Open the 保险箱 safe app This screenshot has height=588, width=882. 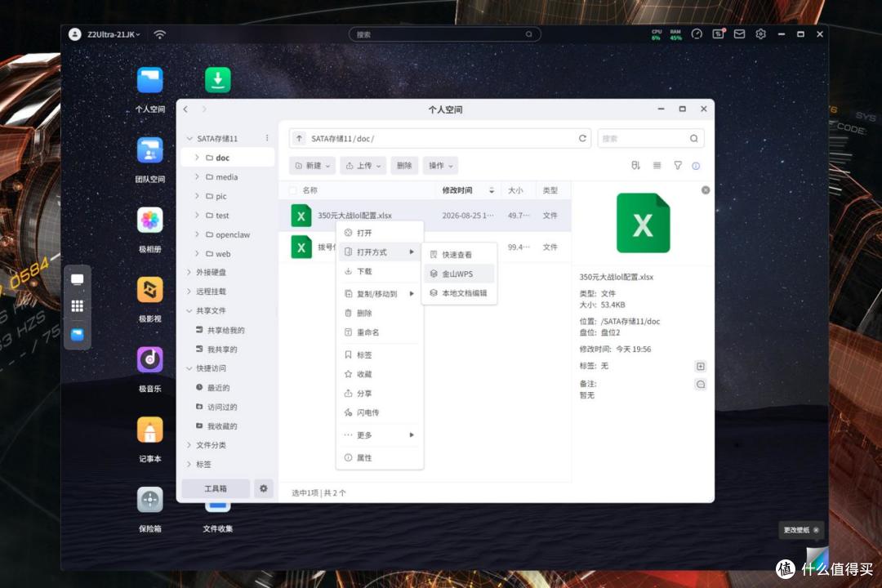tap(149, 500)
